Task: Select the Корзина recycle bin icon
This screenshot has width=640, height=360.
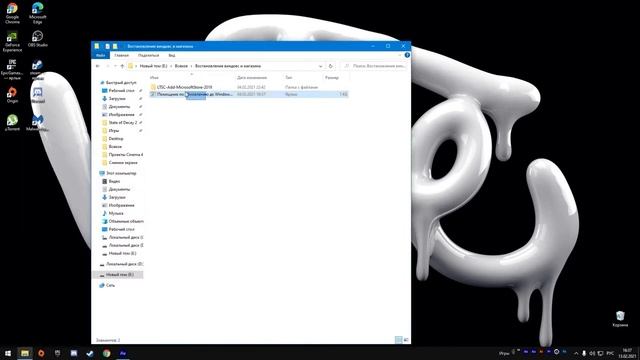Action: click(x=620, y=319)
